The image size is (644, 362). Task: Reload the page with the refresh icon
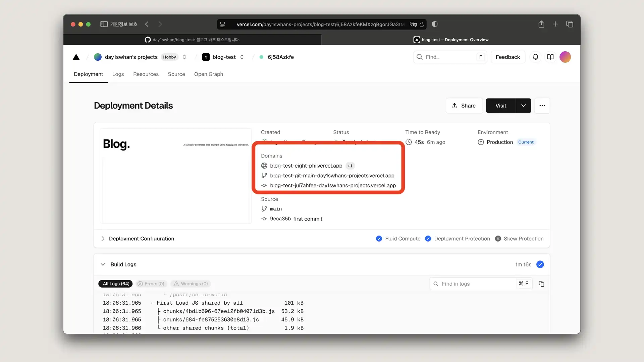(422, 24)
